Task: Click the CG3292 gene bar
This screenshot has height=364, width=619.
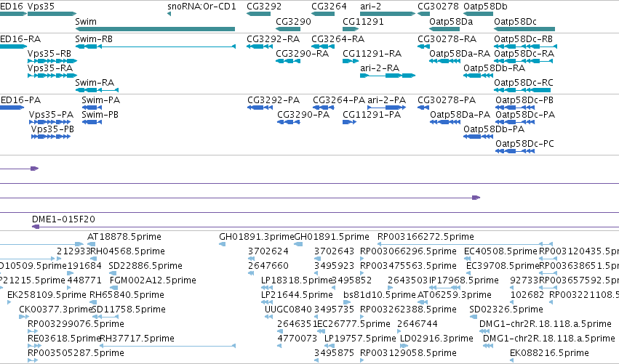Action: pyautogui.click(x=258, y=14)
